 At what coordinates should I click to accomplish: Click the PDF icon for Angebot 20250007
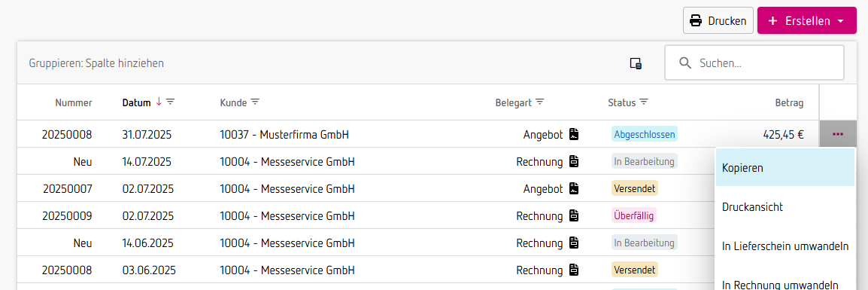pyautogui.click(x=575, y=188)
